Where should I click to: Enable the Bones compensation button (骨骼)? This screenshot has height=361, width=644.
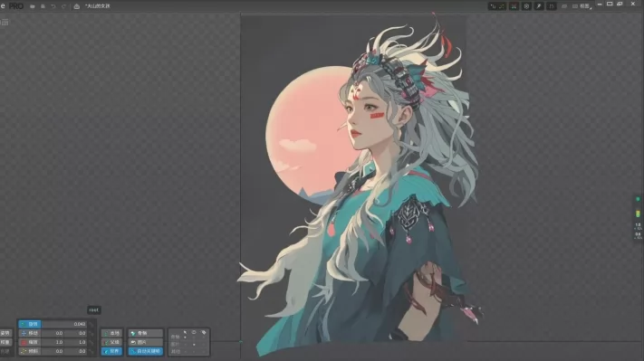coord(146,333)
